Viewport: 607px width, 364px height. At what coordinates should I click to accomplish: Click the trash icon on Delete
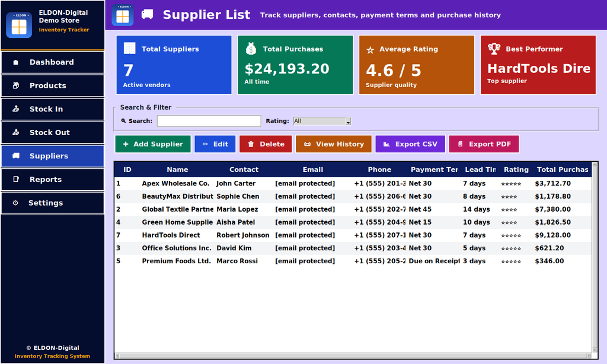251,144
